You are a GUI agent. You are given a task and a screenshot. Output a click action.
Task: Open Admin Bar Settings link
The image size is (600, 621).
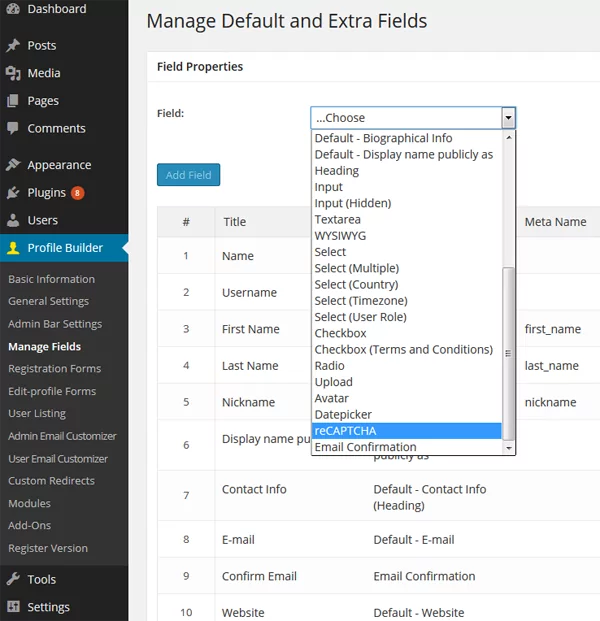point(55,324)
